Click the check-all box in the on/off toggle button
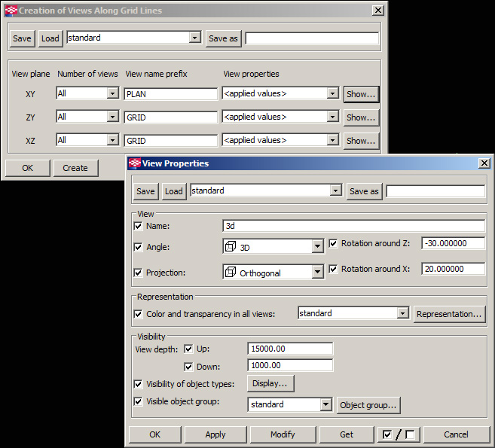This screenshot has width=495, height=448. click(387, 434)
